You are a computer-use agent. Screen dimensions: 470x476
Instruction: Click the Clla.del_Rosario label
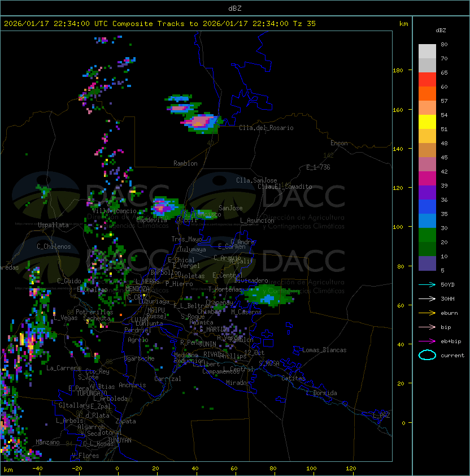[266, 128]
